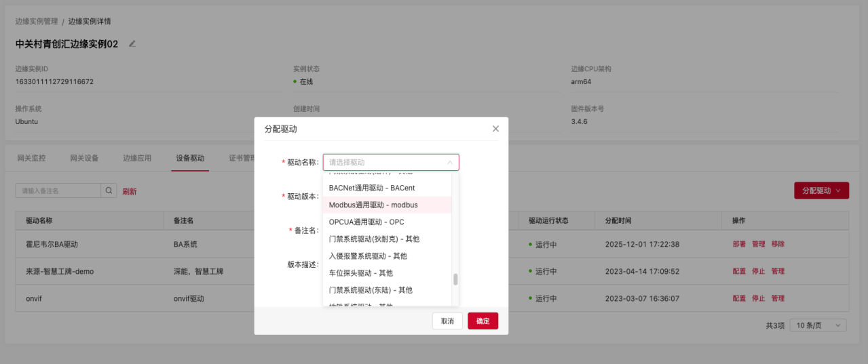
Task: Click the instance ID 1633011112729116672
Action: 54,81
